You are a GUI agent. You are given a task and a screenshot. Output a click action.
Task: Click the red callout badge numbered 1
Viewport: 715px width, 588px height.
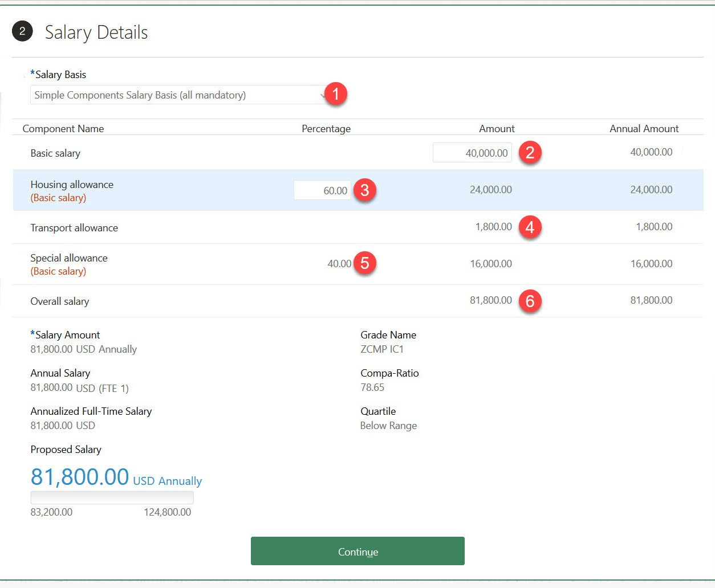[335, 93]
